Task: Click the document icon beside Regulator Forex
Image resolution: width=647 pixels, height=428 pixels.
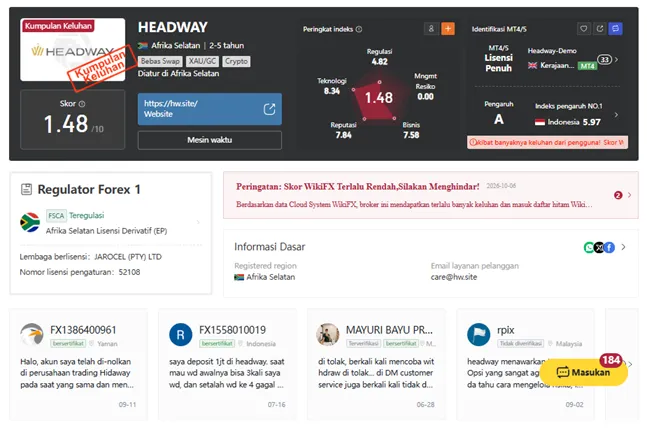Action: click(x=26, y=189)
